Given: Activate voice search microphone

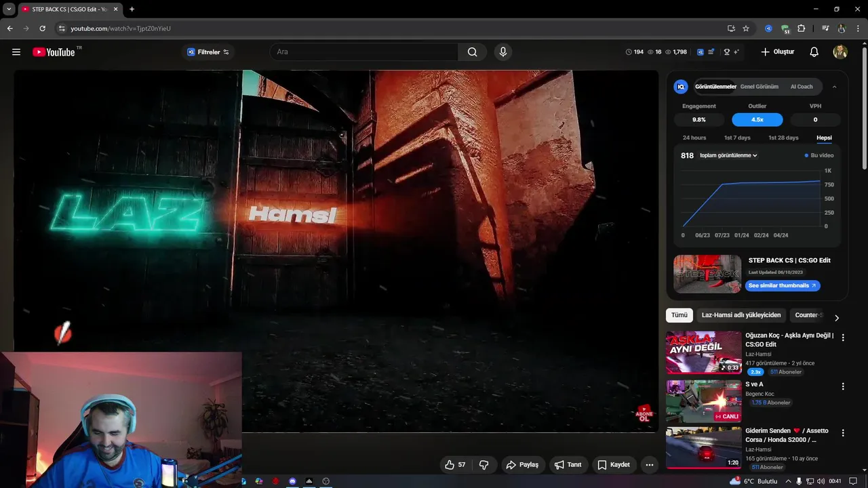Looking at the screenshot, I should [502, 52].
